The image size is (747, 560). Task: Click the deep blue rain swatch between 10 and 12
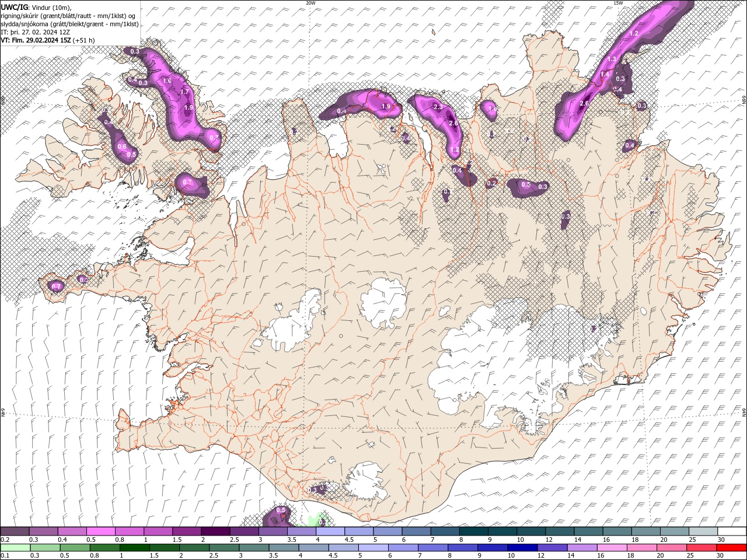coord(522,548)
